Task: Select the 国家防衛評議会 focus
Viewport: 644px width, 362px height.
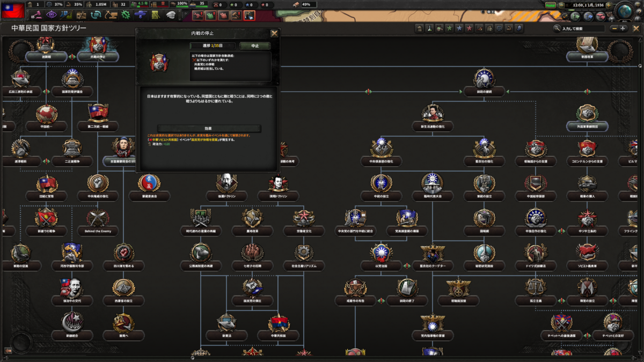Action: (x=72, y=82)
